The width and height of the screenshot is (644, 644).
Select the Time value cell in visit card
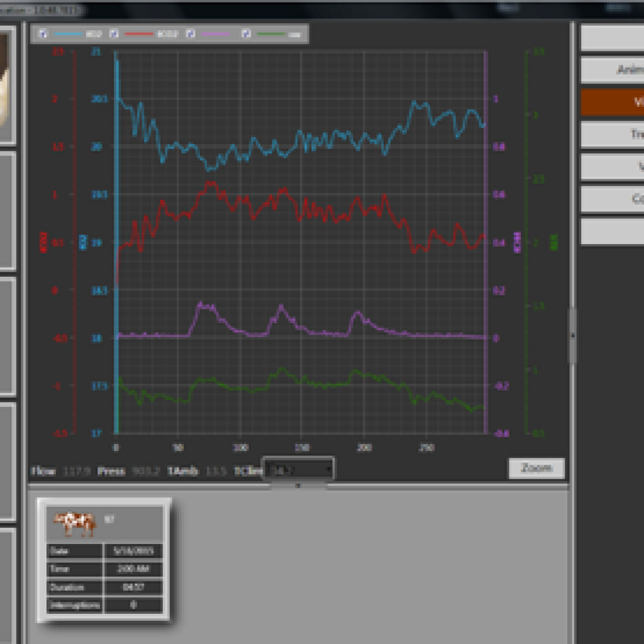[133, 569]
